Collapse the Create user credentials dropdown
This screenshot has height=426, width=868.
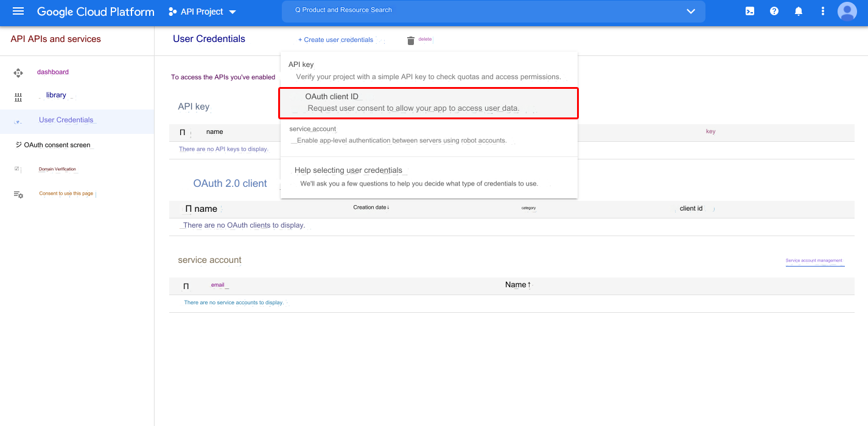[x=335, y=40]
